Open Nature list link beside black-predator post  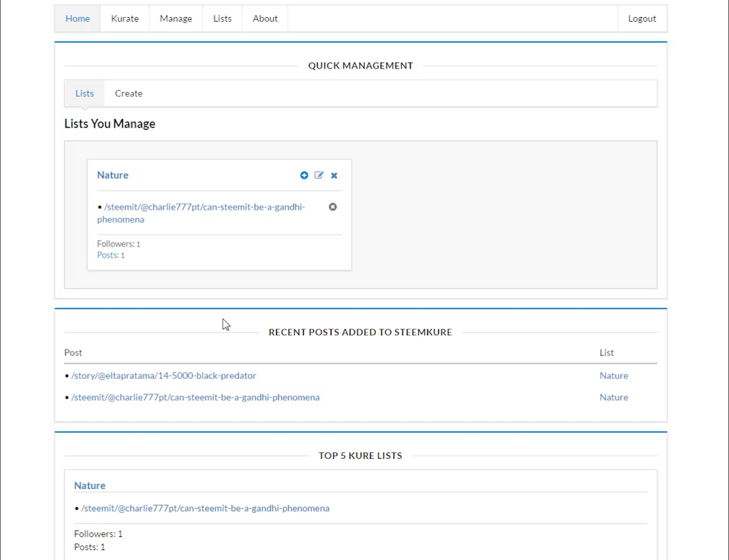[614, 376]
